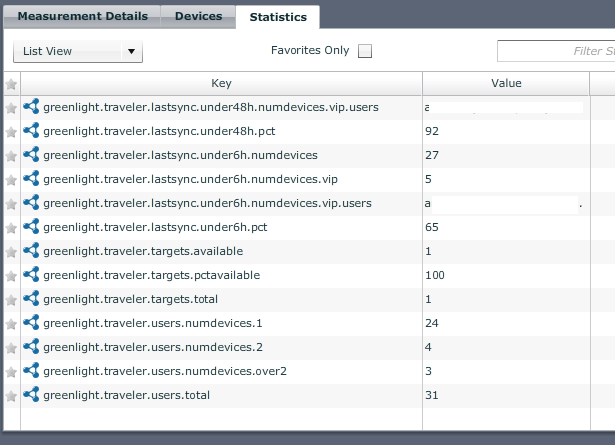
Task: Click node icon beside greenlight.traveler.users.numdevices.over2
Action: 31,371
